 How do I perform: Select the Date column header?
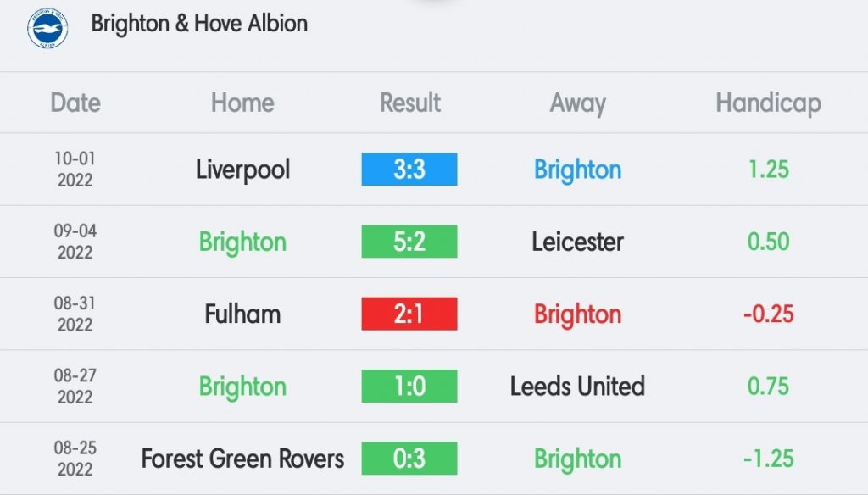[x=75, y=103]
